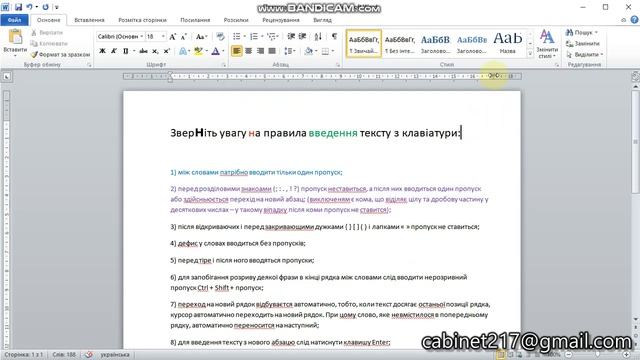Screen dimensions: 640x360
Task: Open the Find (Пошук) dropdown arrow
Action: pos(596,32)
